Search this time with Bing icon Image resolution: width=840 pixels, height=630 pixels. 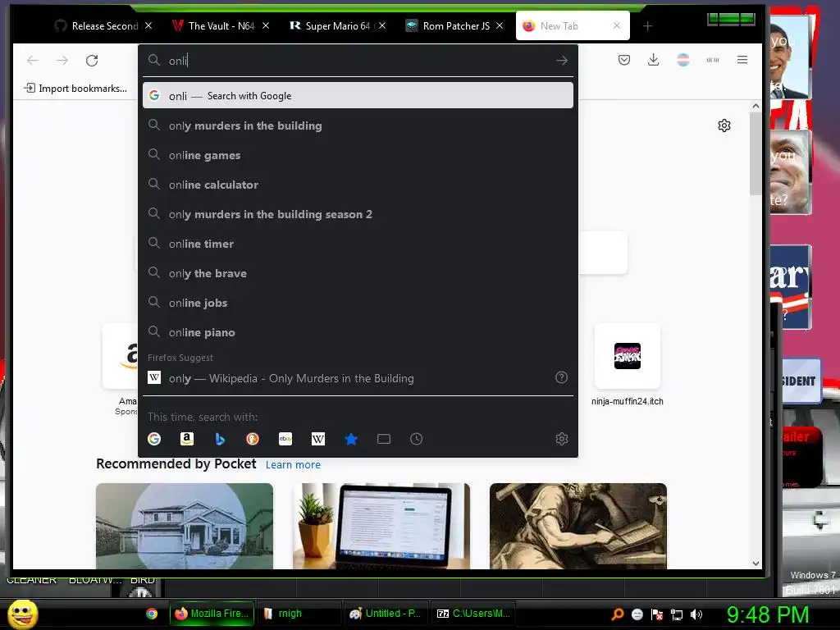(220, 440)
